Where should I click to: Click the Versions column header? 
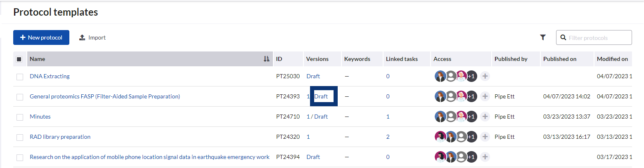(x=317, y=59)
